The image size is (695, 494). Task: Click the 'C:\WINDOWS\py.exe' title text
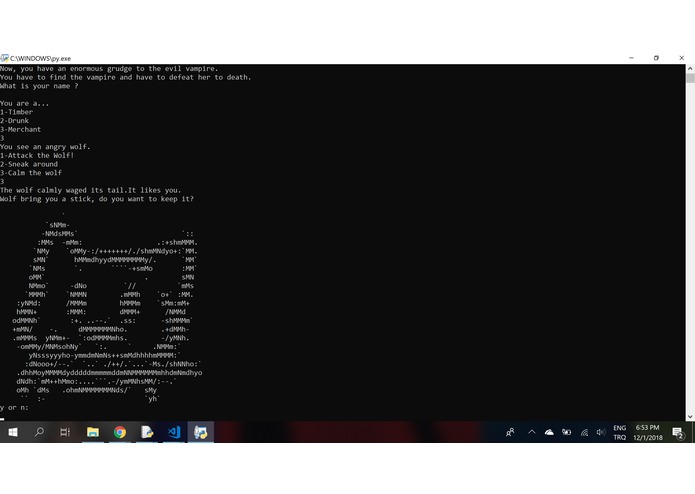[x=40, y=58]
